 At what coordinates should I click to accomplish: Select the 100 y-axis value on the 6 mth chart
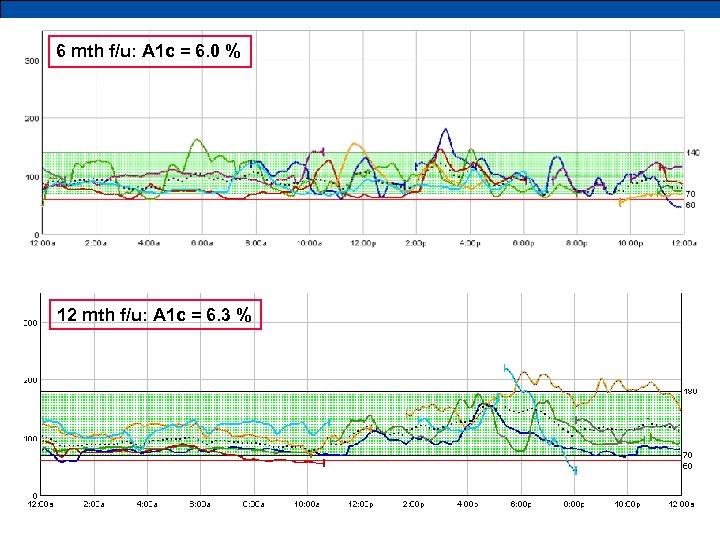[x=32, y=177]
